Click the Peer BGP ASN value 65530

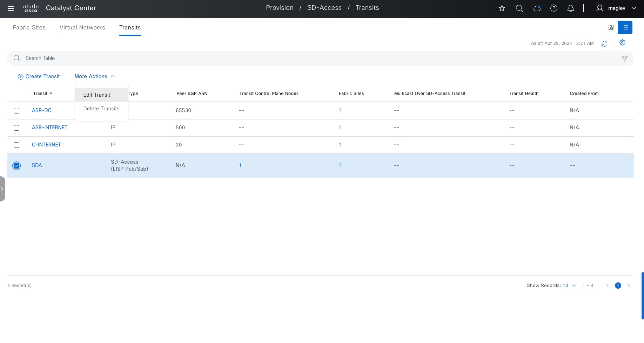point(183,110)
